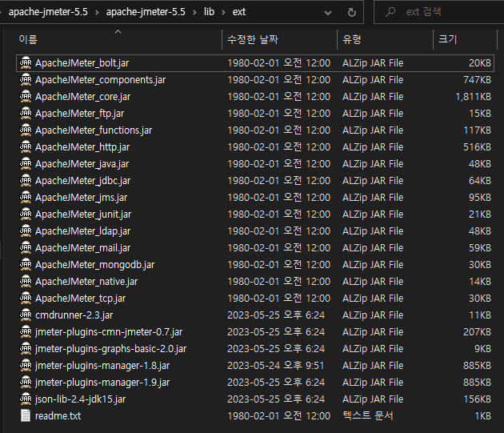Screen dimensions: 504x433
Task: Click the 1,811KB size value
Action: point(473,97)
